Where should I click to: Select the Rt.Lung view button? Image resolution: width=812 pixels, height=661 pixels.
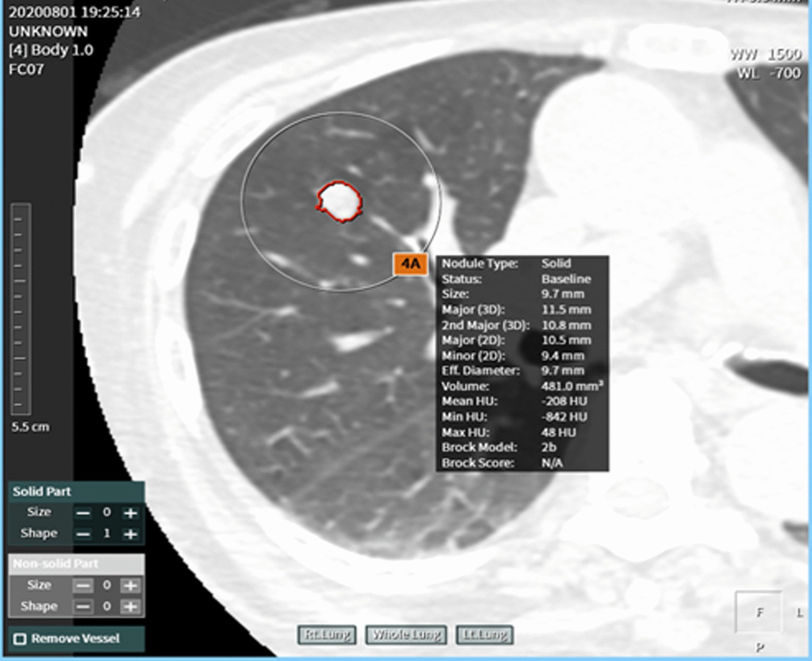(327, 635)
